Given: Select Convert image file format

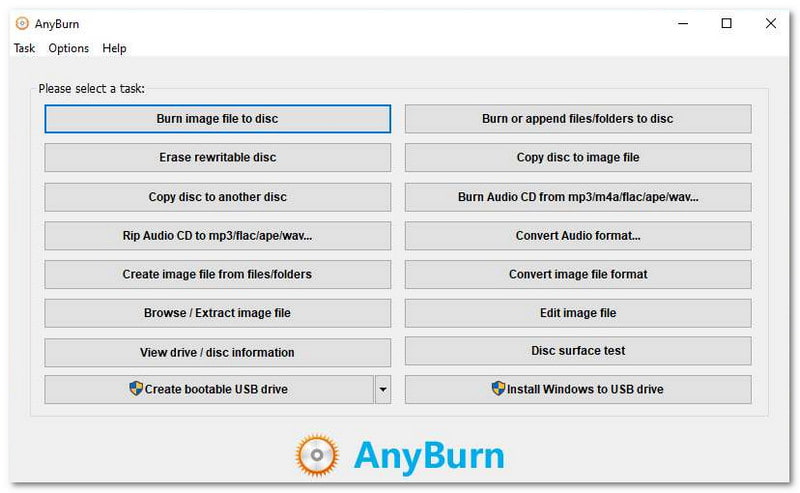Looking at the screenshot, I should coord(578,275).
